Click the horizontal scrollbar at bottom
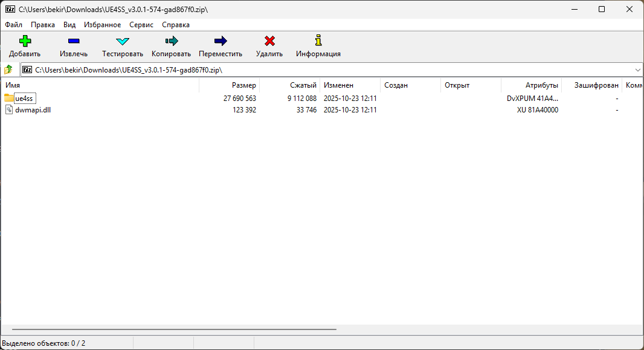Viewport: 644px width, 350px height. pos(174,329)
